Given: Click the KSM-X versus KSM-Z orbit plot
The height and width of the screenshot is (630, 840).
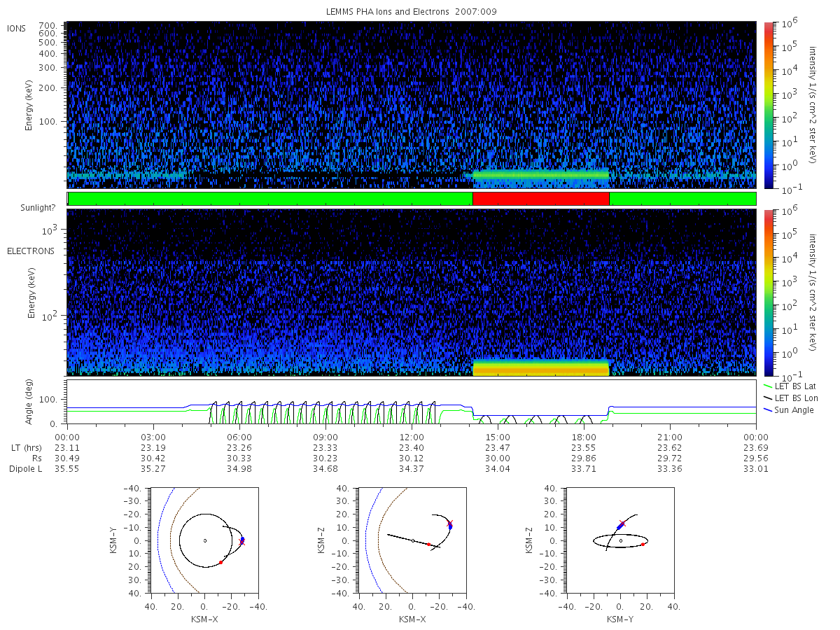Looking at the screenshot, I should [412, 540].
